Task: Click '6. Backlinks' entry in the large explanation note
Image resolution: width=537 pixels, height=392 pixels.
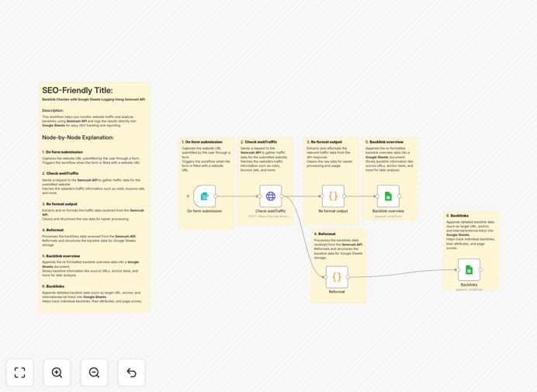Action: [53, 286]
